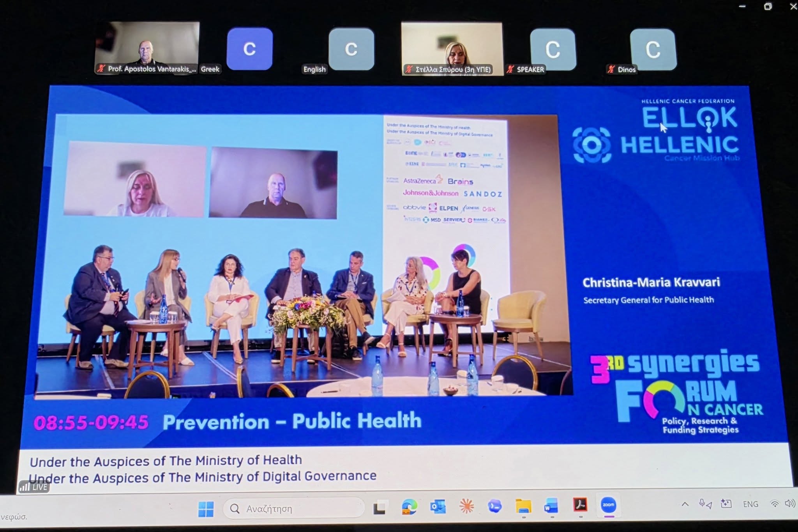
Task: Click the English name label
Action: (314, 69)
